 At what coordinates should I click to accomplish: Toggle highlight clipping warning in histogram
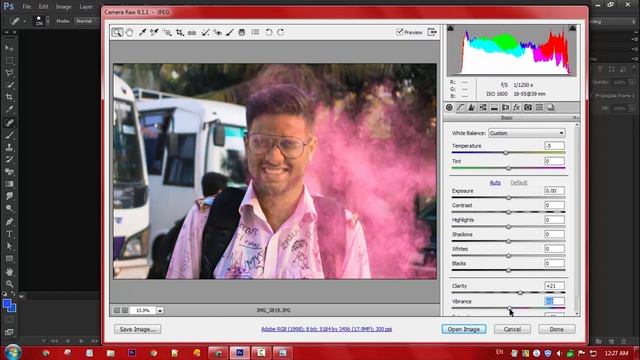click(x=573, y=28)
